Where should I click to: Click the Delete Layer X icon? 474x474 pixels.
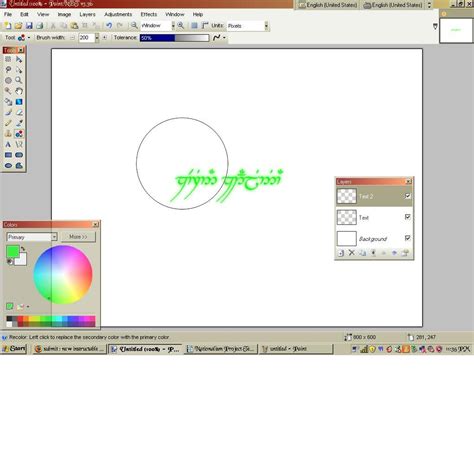tap(352, 253)
